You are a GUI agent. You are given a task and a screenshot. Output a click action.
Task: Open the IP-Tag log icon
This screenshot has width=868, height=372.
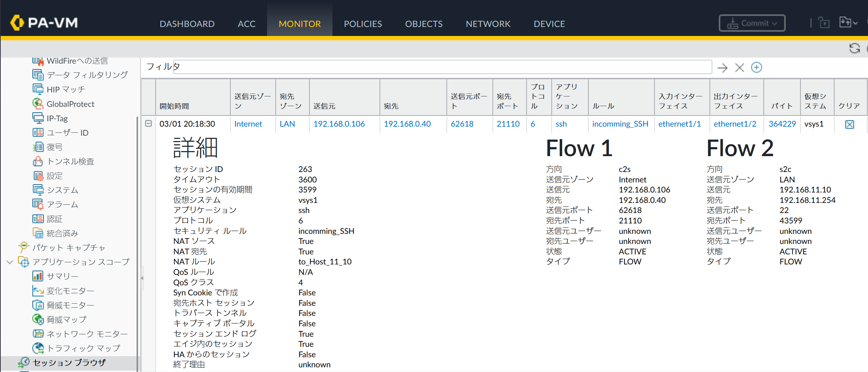pyautogui.click(x=38, y=118)
